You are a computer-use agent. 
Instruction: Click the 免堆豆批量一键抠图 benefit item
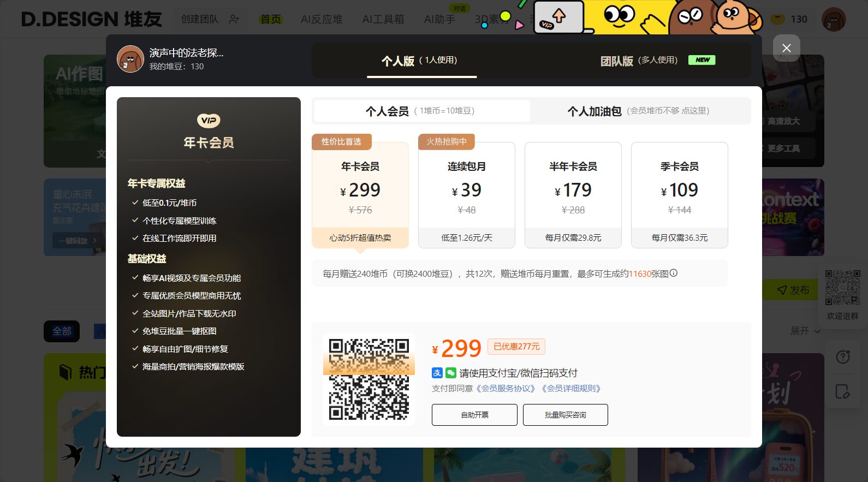pos(179,331)
